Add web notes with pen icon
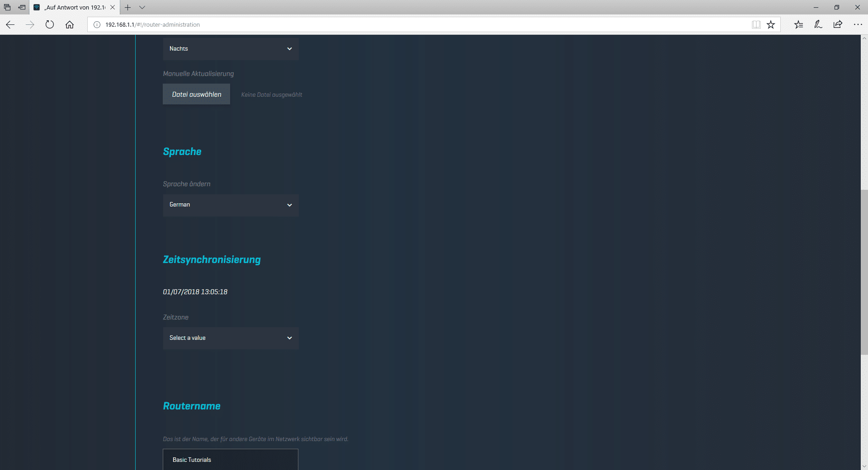The height and width of the screenshot is (470, 868). pos(818,25)
